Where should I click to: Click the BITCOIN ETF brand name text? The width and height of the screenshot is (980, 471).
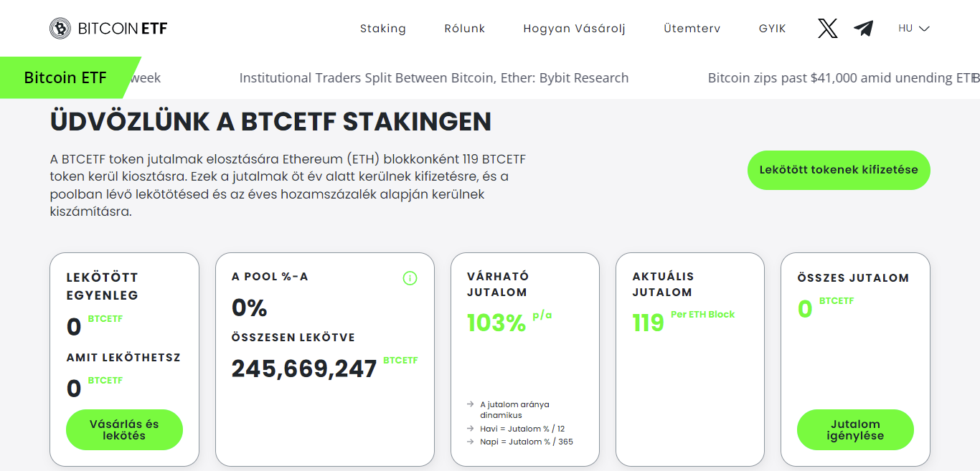click(x=123, y=29)
